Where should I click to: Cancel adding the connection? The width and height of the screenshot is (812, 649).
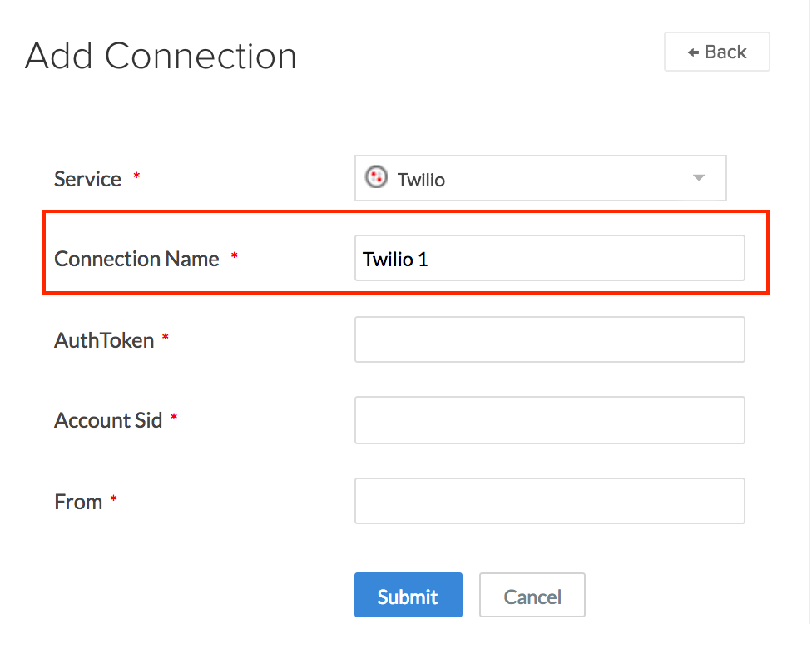[532, 595]
